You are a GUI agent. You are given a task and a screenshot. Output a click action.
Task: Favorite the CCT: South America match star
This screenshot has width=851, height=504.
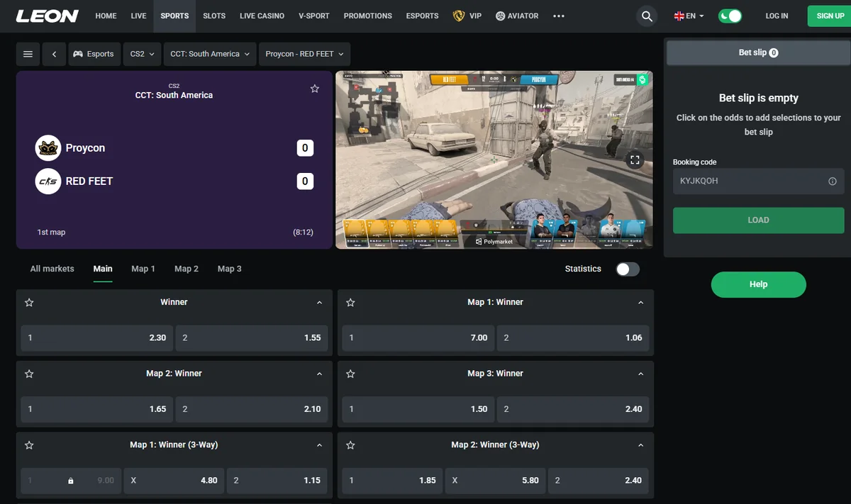click(315, 89)
